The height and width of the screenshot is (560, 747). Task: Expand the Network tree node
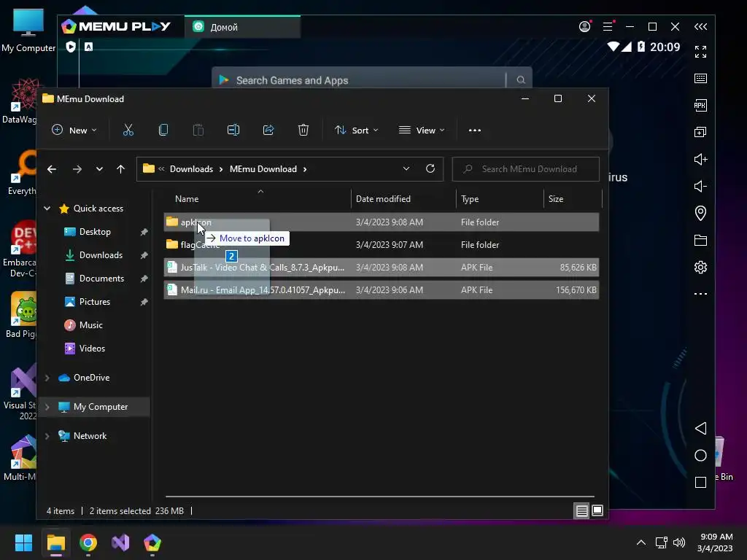click(x=47, y=436)
